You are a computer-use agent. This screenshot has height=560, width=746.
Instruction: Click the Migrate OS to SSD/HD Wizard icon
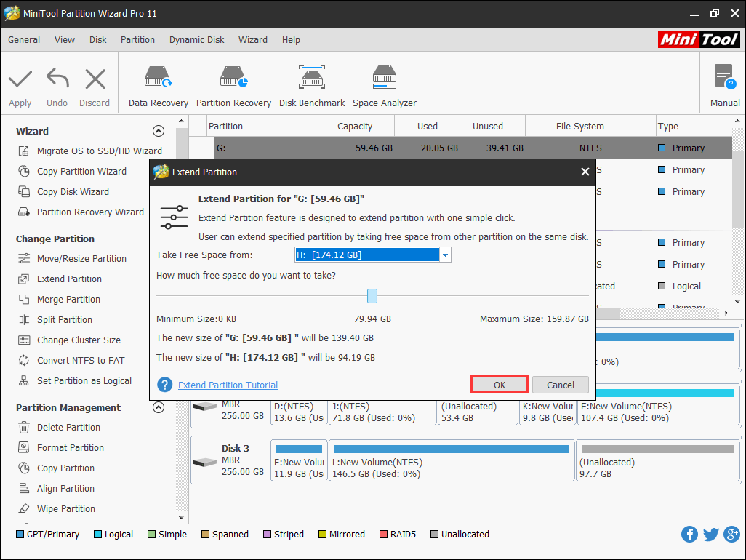pyautogui.click(x=24, y=151)
